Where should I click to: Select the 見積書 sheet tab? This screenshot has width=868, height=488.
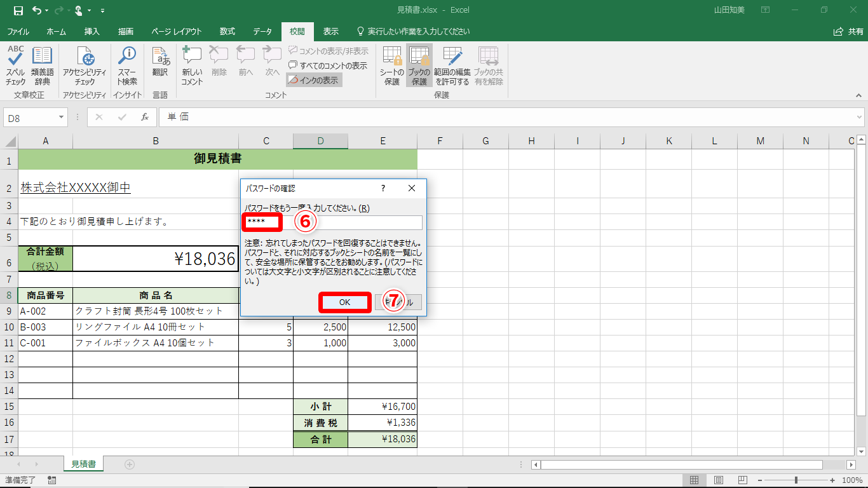[x=83, y=464]
